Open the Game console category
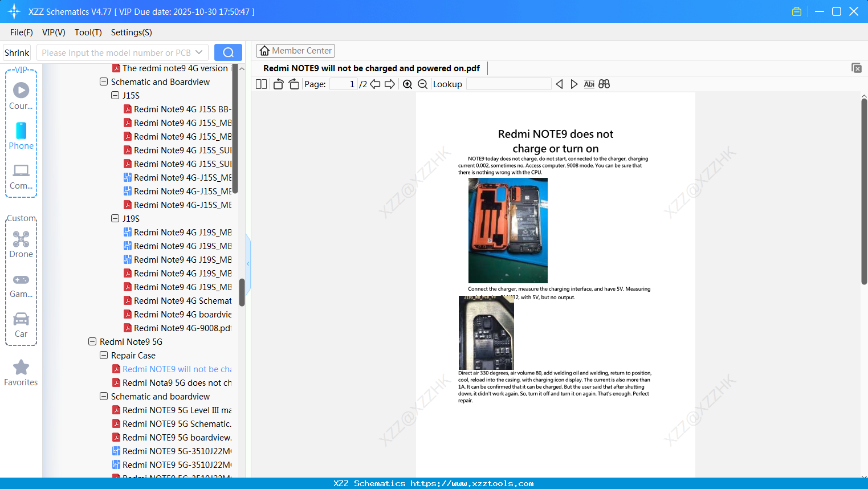The width and height of the screenshot is (868, 489). [21, 285]
